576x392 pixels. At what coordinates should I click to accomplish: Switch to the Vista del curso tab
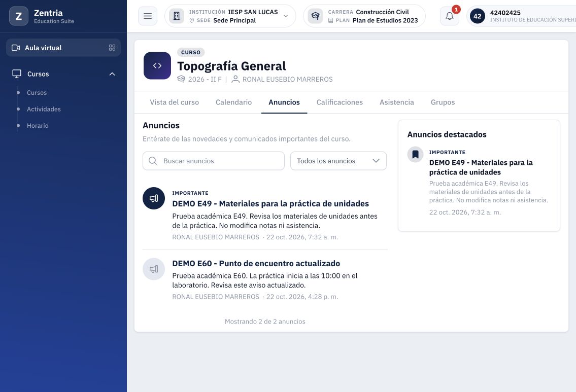point(175,102)
